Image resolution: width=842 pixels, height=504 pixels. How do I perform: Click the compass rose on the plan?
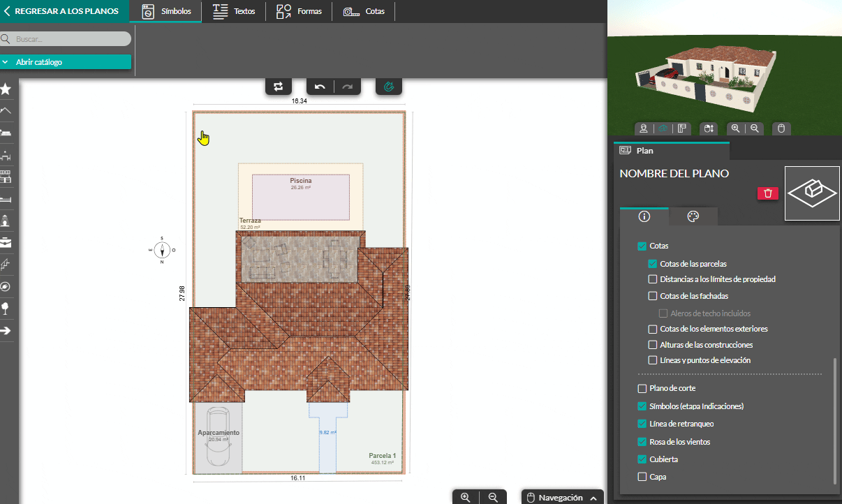point(162,250)
